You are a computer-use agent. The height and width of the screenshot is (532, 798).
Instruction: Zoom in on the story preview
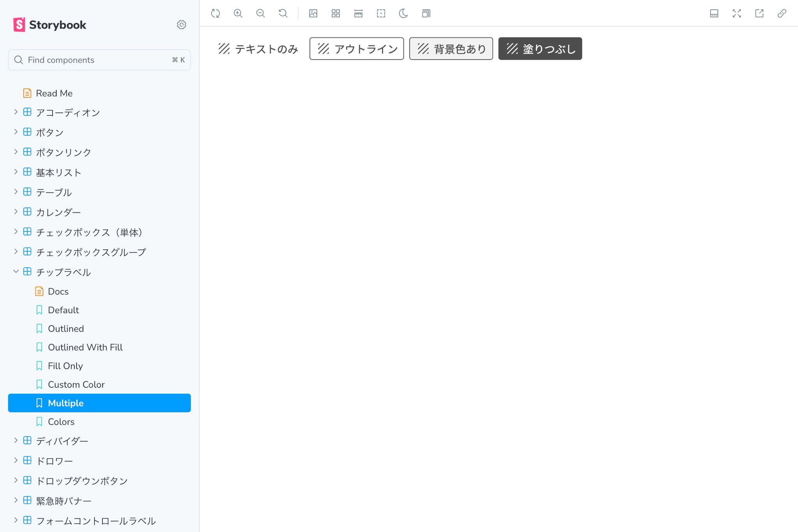pyautogui.click(x=238, y=14)
